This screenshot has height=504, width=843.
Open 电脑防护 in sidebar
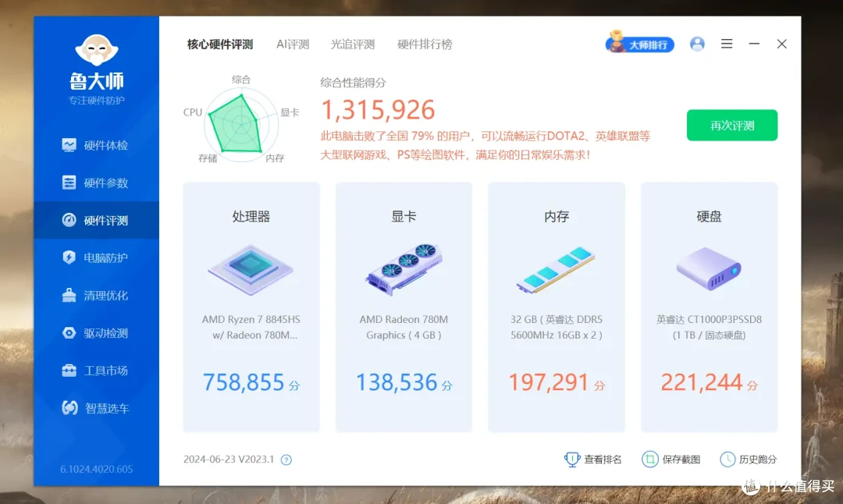click(x=96, y=258)
